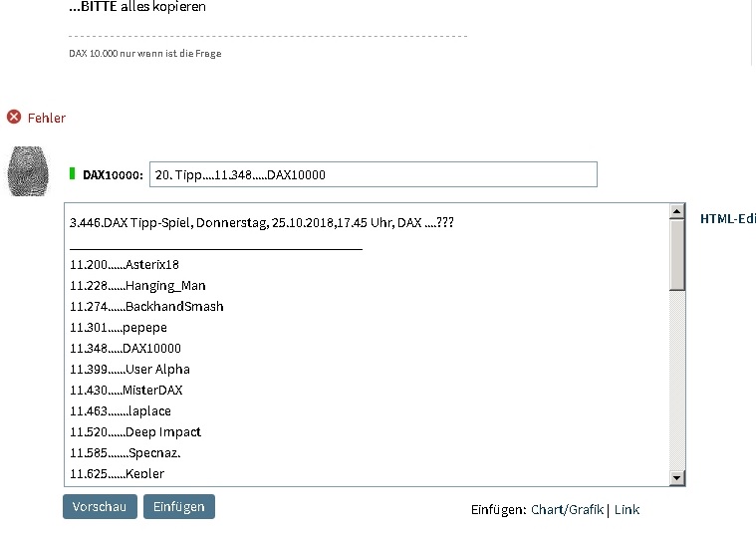
Task: Place cursor on '3.446.DAX Tipp-Spiel' heading line
Action: [262, 221]
